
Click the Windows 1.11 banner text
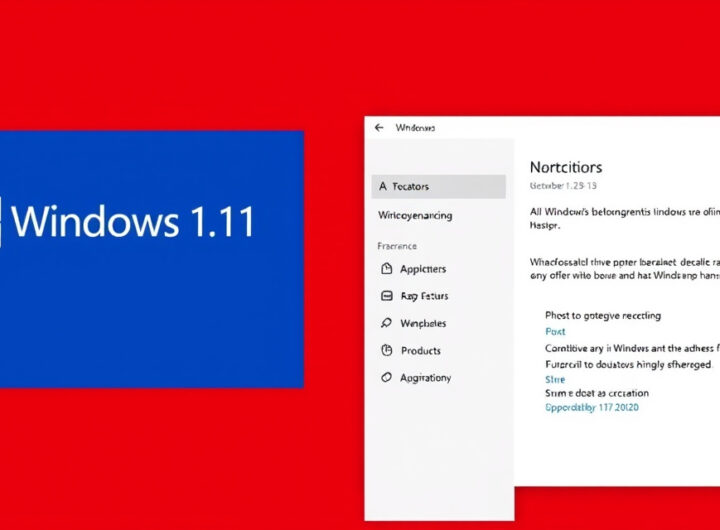pos(133,222)
